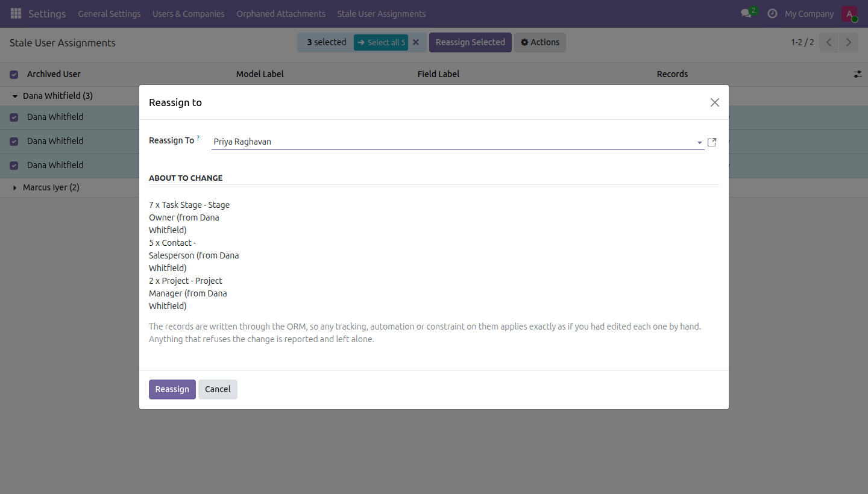The height and width of the screenshot is (494, 868).
Task: Sort by Archived User column header
Action: (54, 74)
